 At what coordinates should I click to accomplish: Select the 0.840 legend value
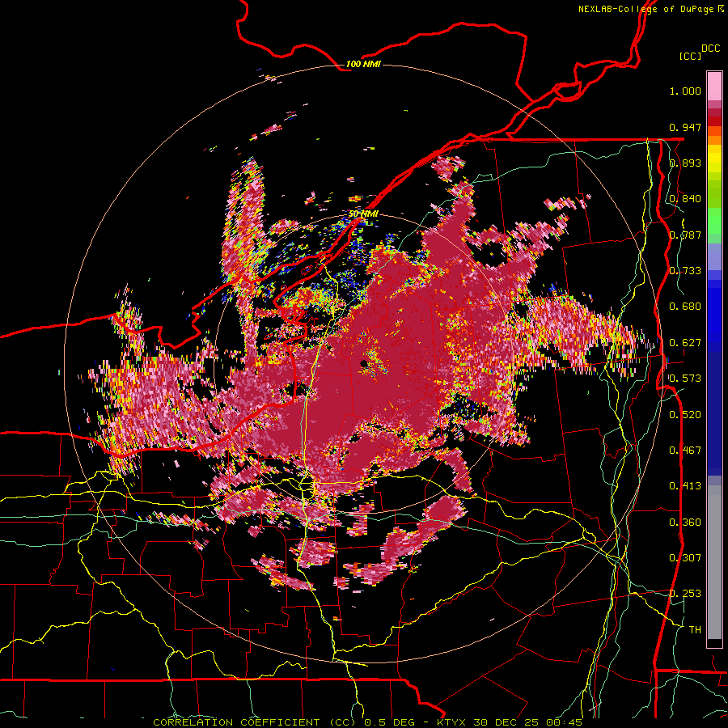coord(685,199)
